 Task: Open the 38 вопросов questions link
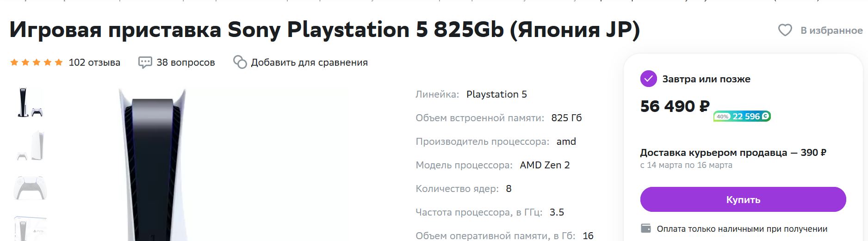(186, 62)
